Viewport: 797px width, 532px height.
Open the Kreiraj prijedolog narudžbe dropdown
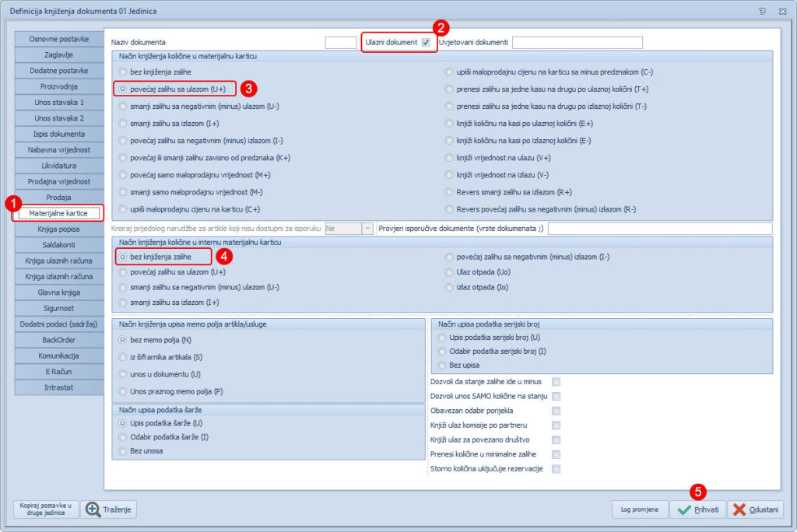point(367,229)
